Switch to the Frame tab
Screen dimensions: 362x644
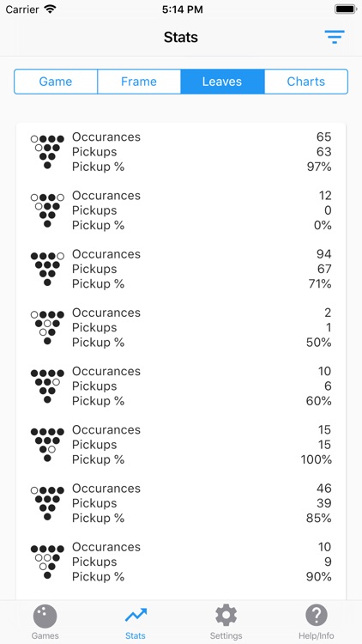pyautogui.click(x=139, y=82)
